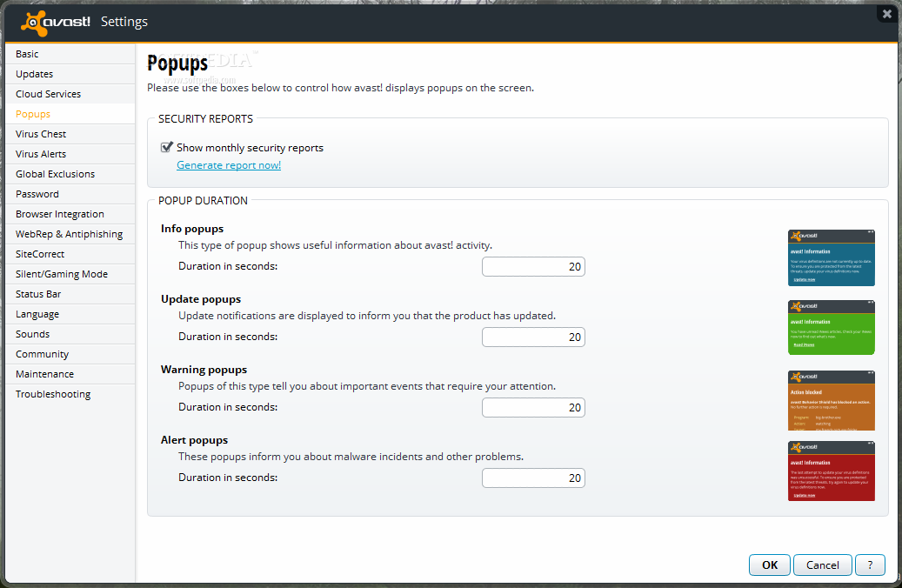Select Community in the sidebar

click(70, 354)
